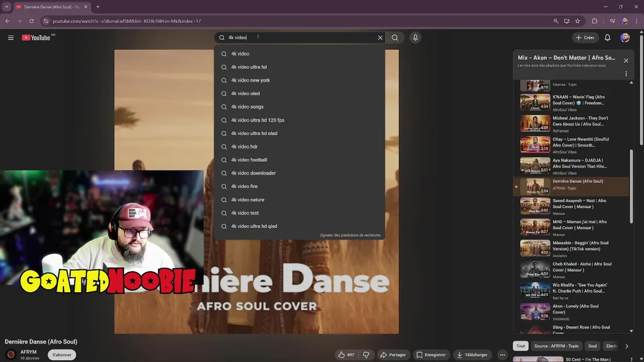Open the browser zoom magnifier icon
Image resolution: width=644 pixels, height=362 pixels.
555,21
